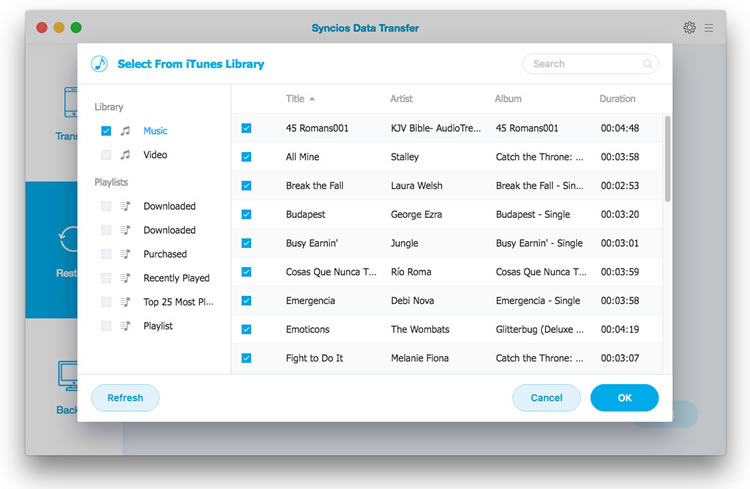Image resolution: width=750 pixels, height=489 pixels.
Task: Check the Recently Played playlist checkbox
Action: pyautogui.click(x=106, y=278)
